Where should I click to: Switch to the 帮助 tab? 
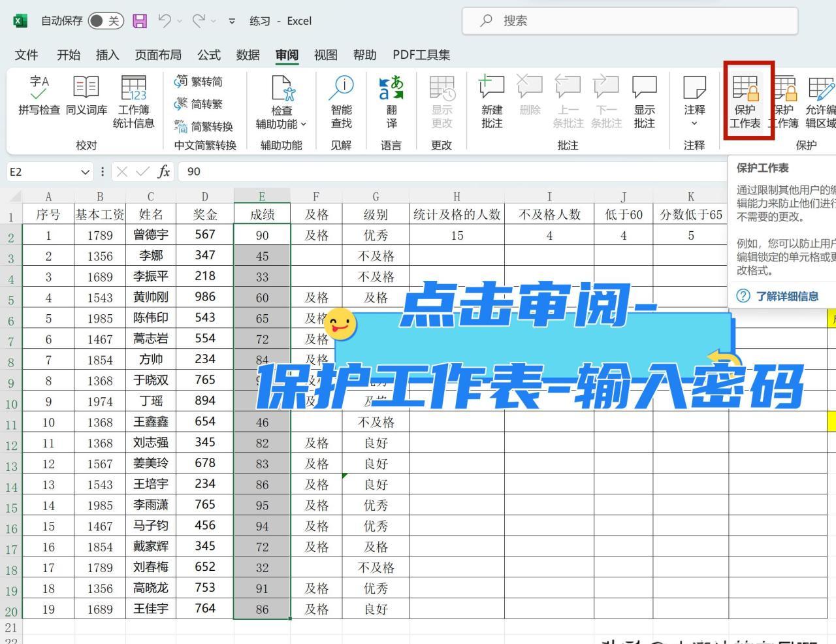pos(364,55)
